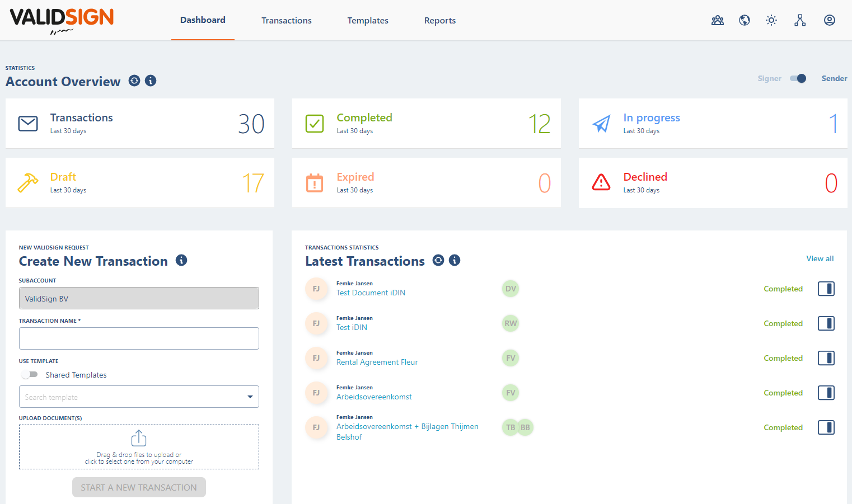Expand the Search template dropdown
The width and height of the screenshot is (852, 504).
tap(250, 397)
